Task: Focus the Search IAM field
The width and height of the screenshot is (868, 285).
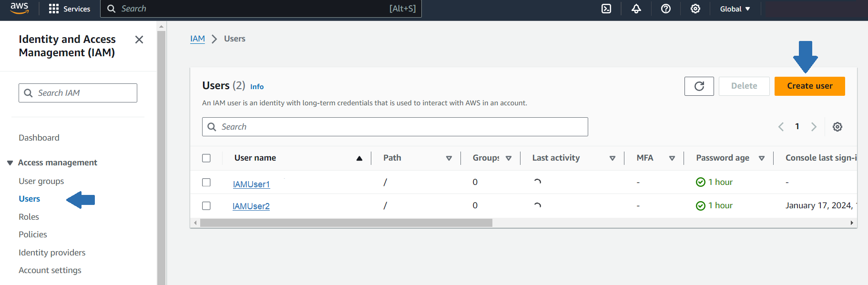Action: tap(78, 93)
